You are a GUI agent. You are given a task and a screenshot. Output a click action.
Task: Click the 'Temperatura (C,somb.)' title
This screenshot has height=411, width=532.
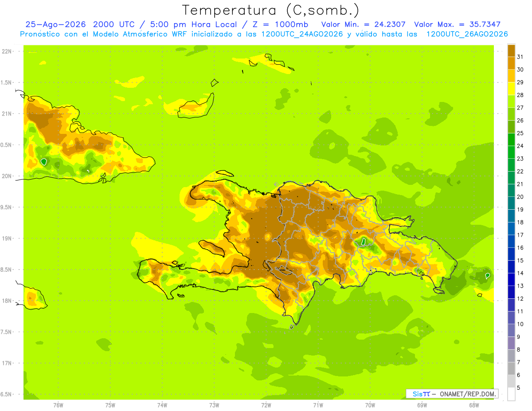(270, 10)
